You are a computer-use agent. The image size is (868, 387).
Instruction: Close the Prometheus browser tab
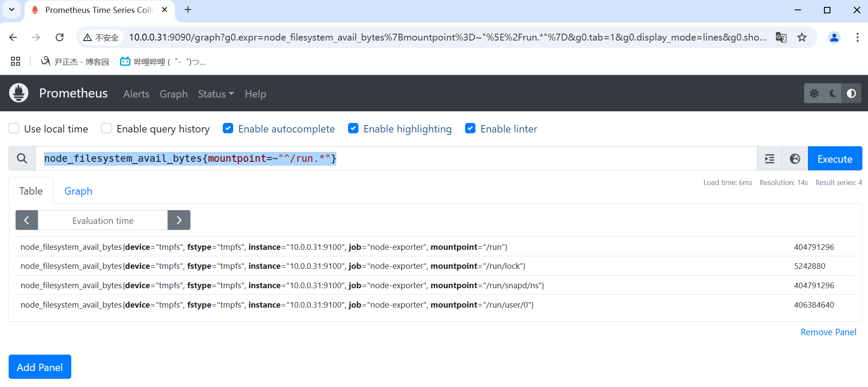click(165, 10)
